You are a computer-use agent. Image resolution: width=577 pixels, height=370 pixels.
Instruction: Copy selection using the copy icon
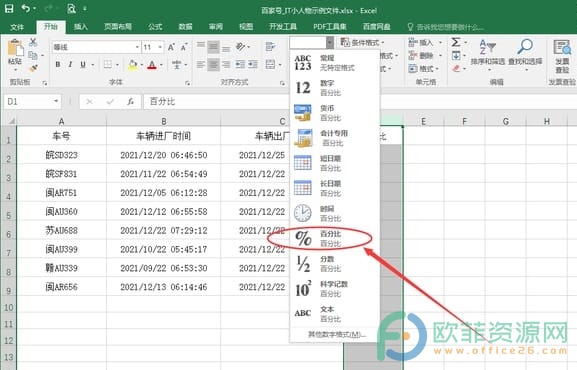[33, 56]
